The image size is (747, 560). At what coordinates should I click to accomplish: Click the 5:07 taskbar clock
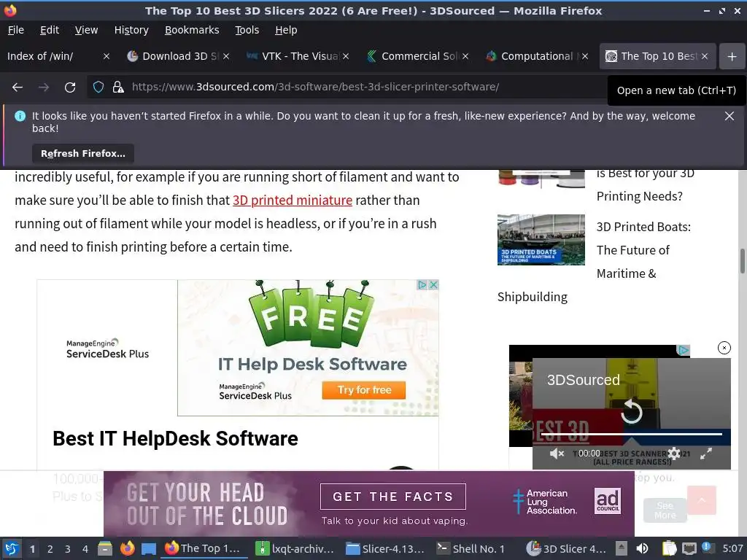coord(732,548)
